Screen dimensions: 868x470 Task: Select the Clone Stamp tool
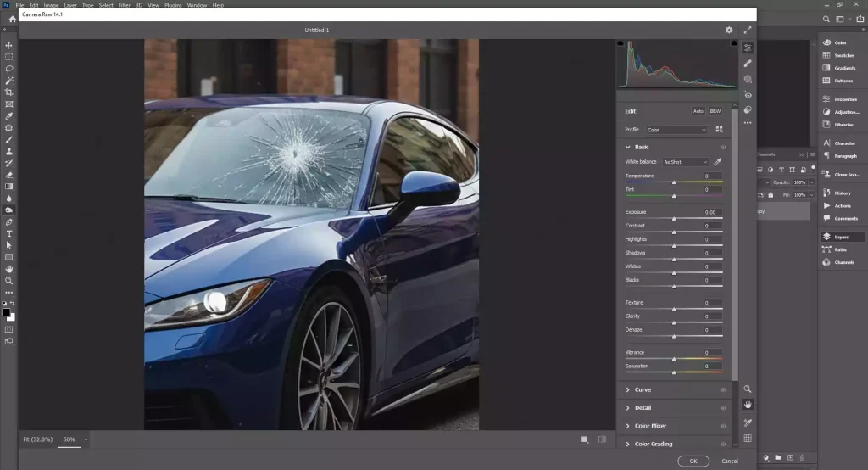coord(8,151)
